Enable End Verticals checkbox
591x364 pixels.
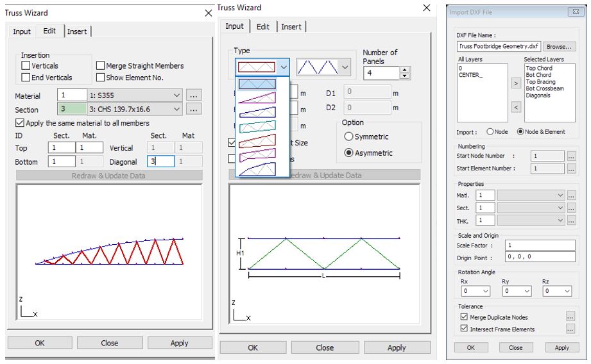point(26,77)
